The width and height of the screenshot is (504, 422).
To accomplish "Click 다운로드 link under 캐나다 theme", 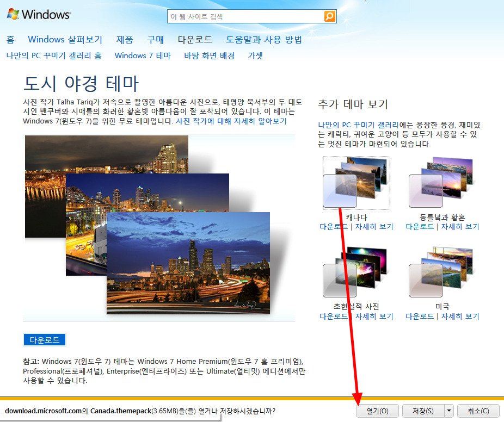I will coord(334,227).
